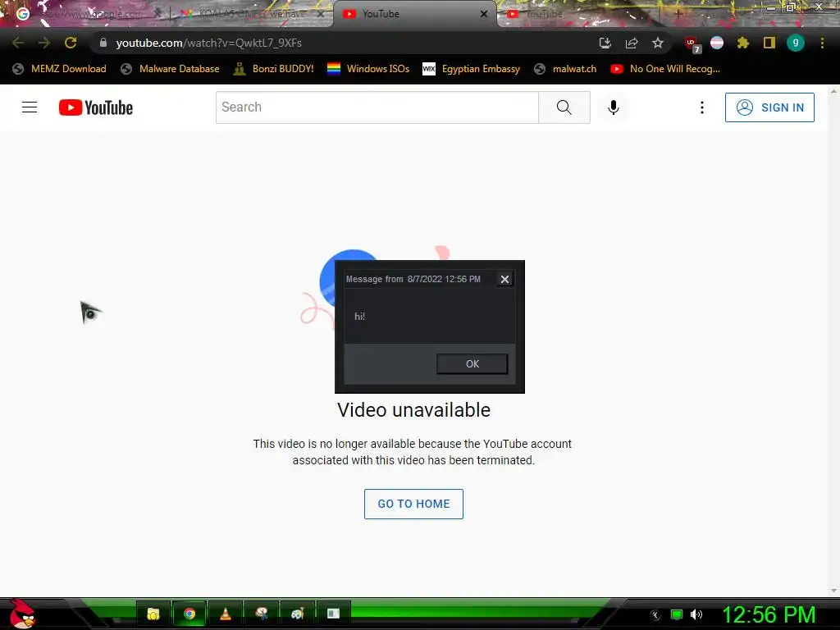Image resolution: width=840 pixels, height=630 pixels.
Task: Open the Chrome profile avatar 'g'
Action: click(796, 43)
